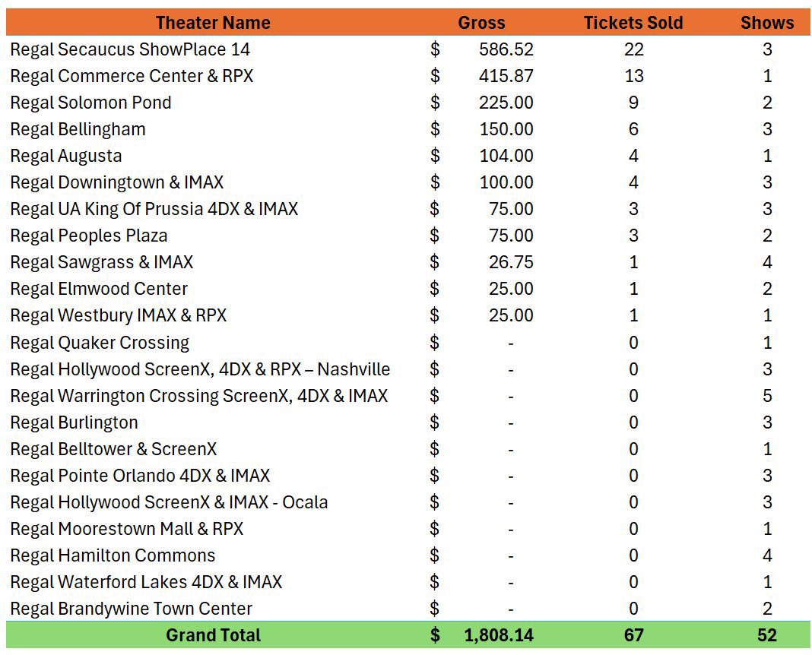The height and width of the screenshot is (655, 812).
Task: Click Tickets Sold value for Quaker Crossing
Action: pos(633,343)
